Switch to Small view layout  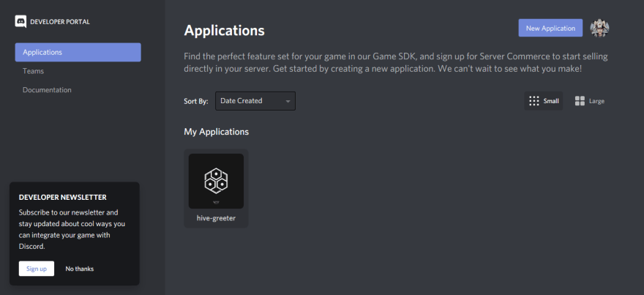click(x=543, y=101)
